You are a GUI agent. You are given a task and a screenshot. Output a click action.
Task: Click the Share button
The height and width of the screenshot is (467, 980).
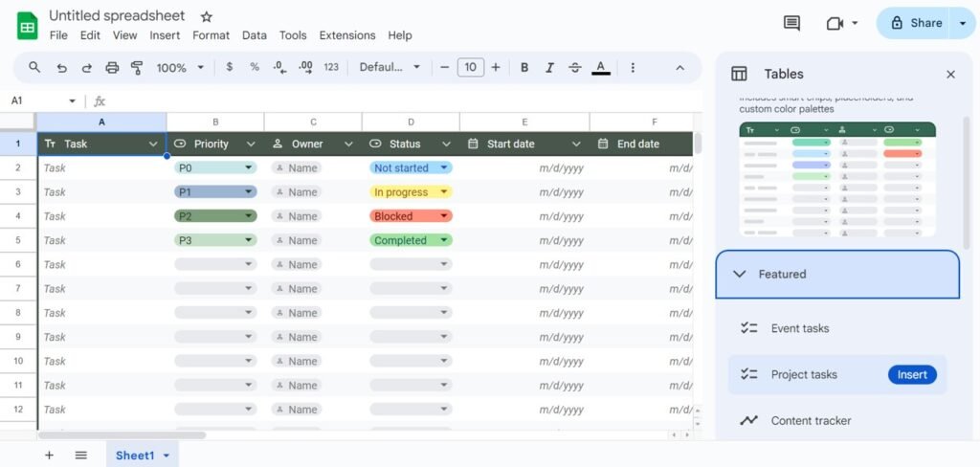(914, 23)
